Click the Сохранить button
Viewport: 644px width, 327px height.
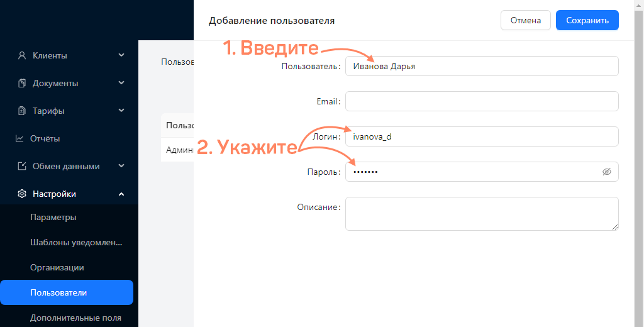coord(587,20)
